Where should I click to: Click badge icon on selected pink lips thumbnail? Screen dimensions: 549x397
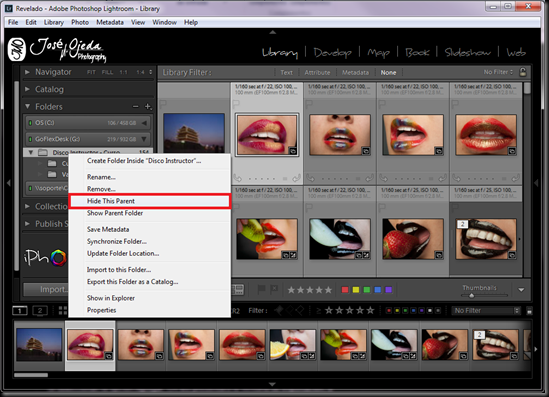click(x=293, y=151)
